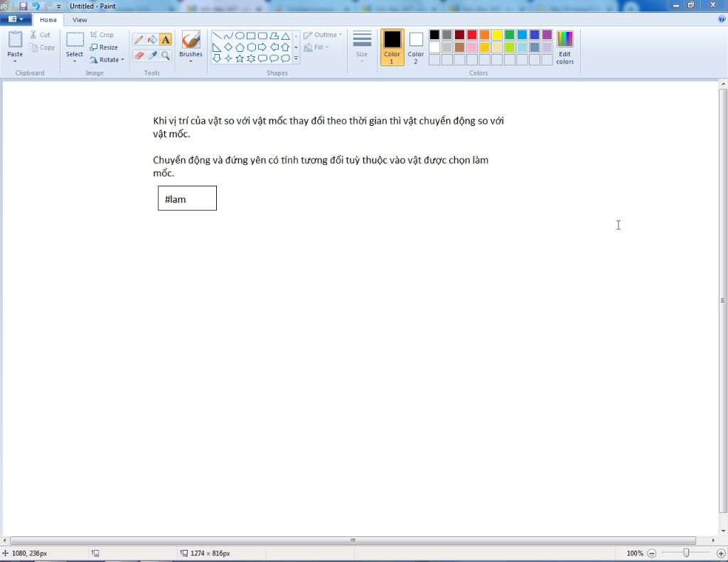Choose the Diamond shape

point(228,47)
